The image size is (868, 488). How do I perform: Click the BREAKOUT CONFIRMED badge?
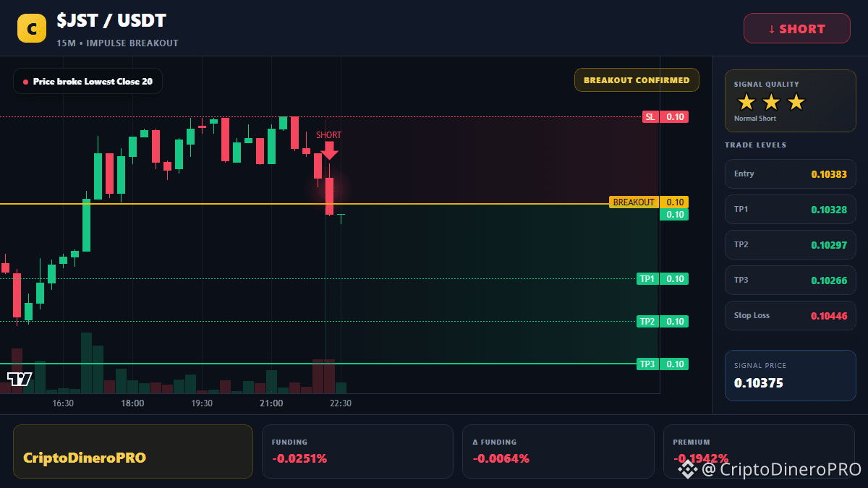point(637,80)
